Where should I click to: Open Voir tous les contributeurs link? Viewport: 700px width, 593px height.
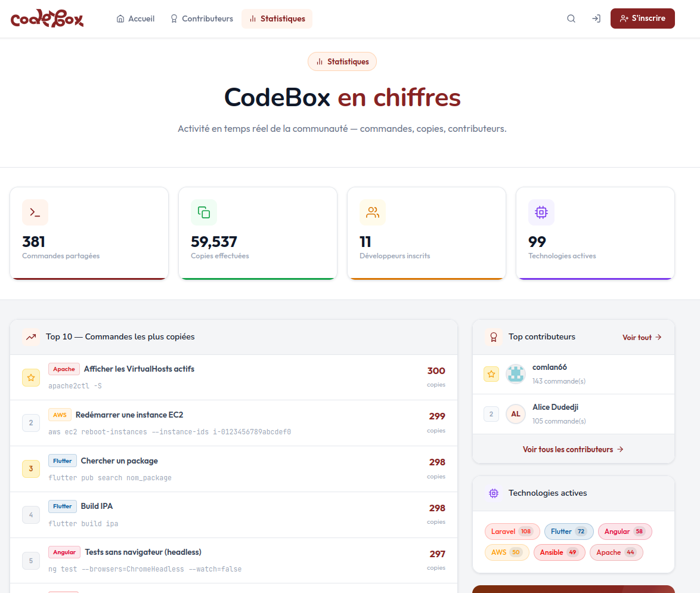pos(573,449)
